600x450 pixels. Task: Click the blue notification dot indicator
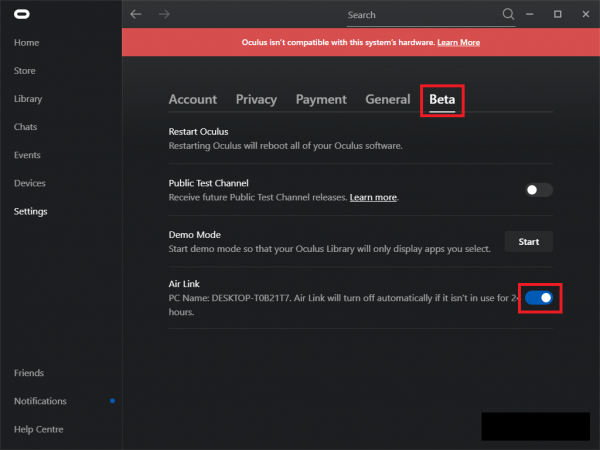point(112,401)
